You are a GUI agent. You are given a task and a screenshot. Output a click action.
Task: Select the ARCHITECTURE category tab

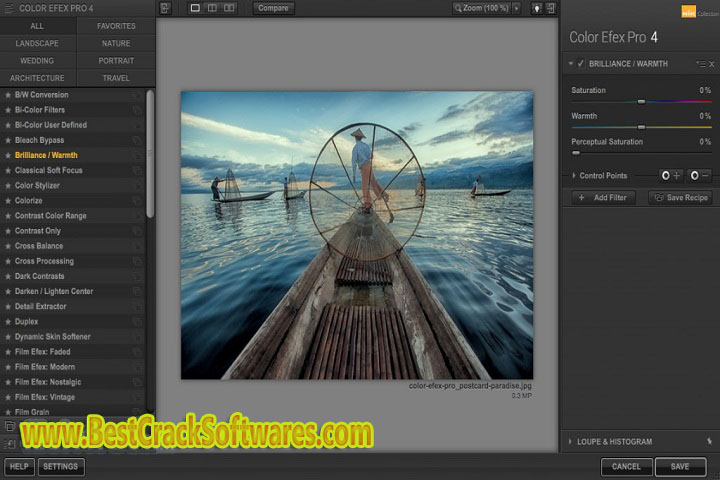point(38,78)
